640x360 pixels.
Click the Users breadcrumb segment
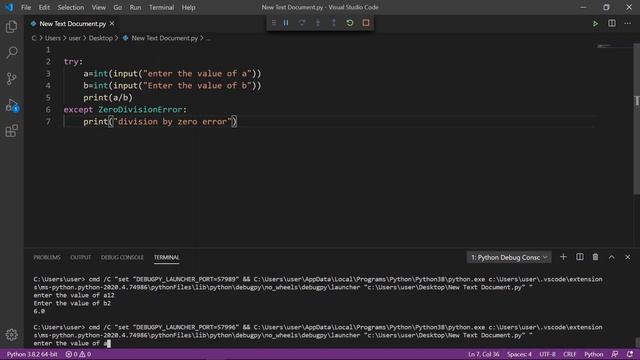click(53, 38)
